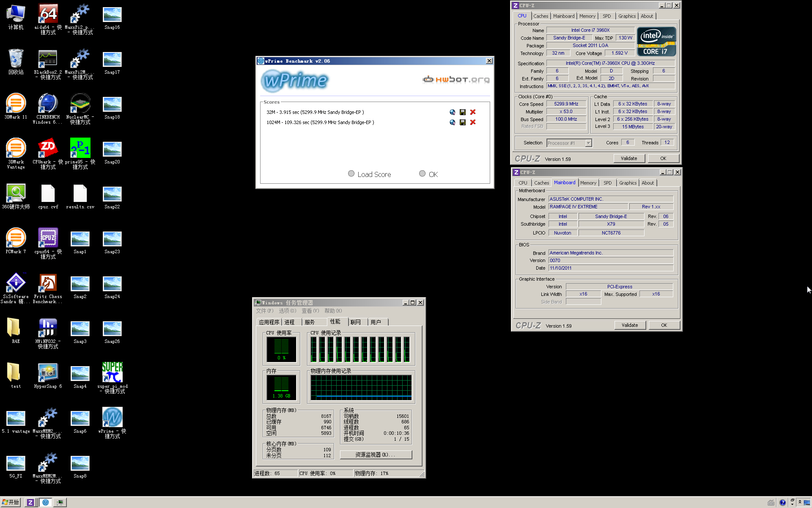Open SPD tab in bottom CPU-Z
This screenshot has height=508, width=812.
coord(607,183)
